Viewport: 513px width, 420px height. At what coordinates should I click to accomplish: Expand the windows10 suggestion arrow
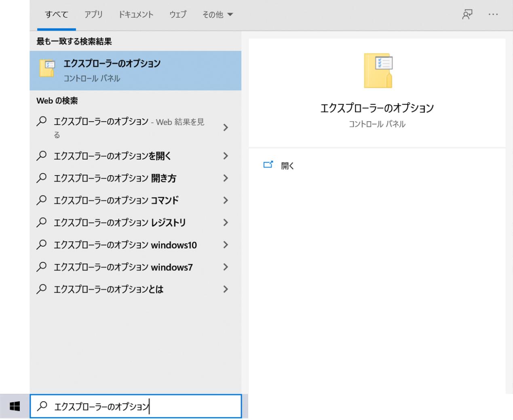[226, 245]
